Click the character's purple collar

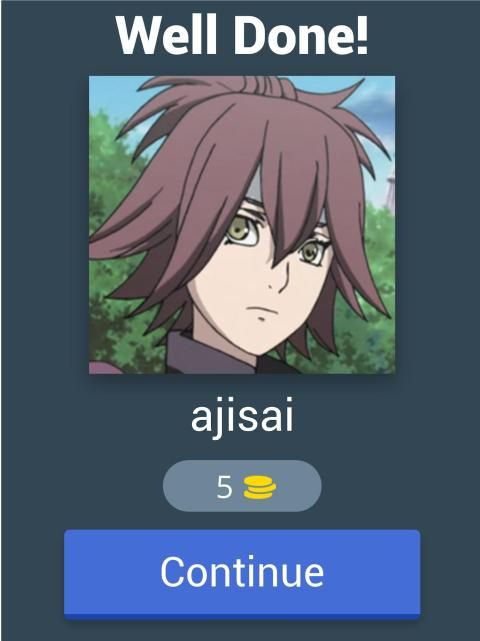click(x=204, y=354)
